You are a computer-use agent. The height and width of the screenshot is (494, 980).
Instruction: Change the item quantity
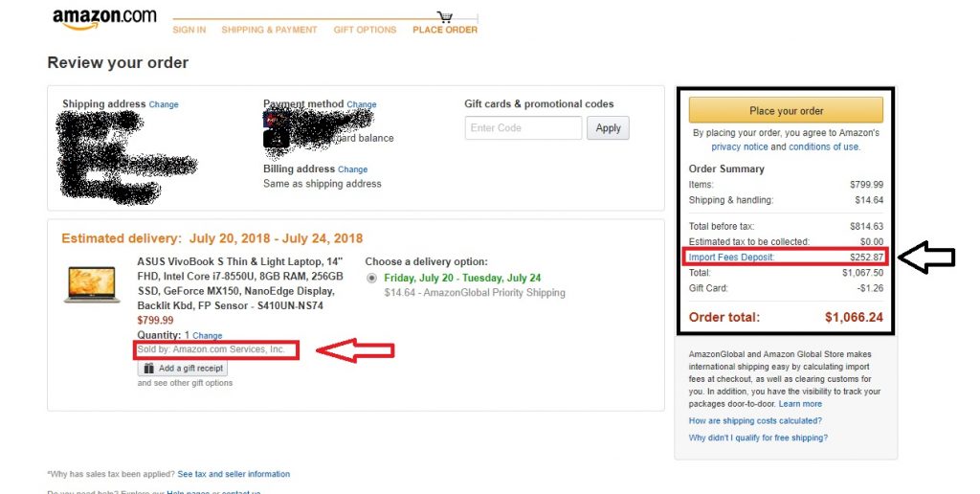208,336
